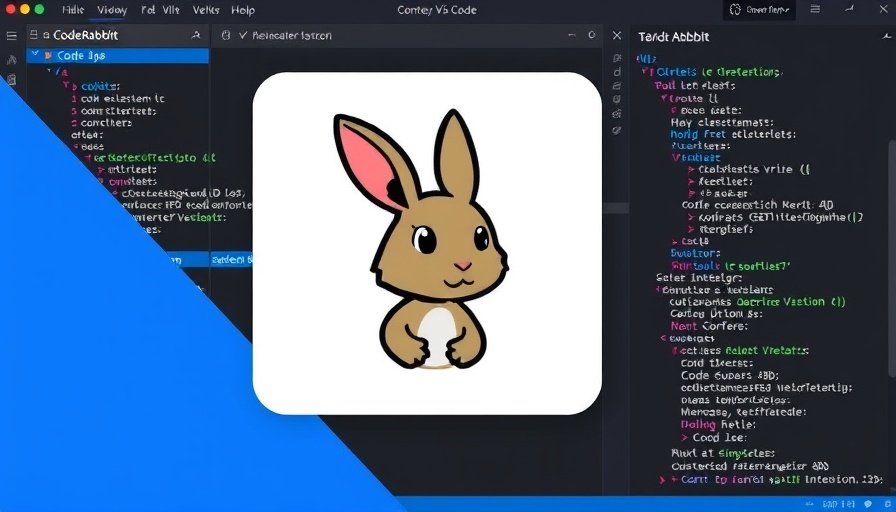Open the Help menu in the menu bar
Viewport: 896px width, 512px height.
(x=242, y=10)
